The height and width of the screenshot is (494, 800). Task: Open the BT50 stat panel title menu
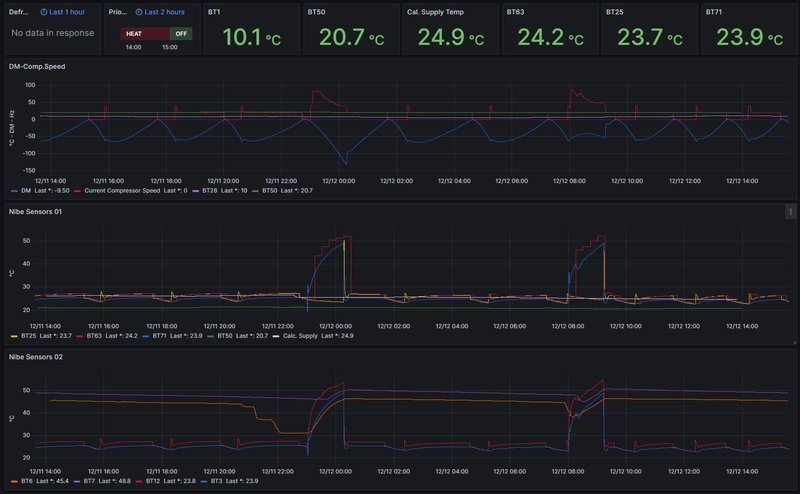pos(316,12)
